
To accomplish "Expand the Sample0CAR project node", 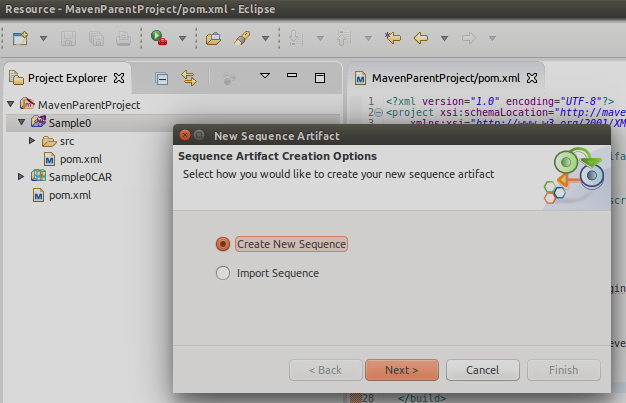I will click(22, 177).
